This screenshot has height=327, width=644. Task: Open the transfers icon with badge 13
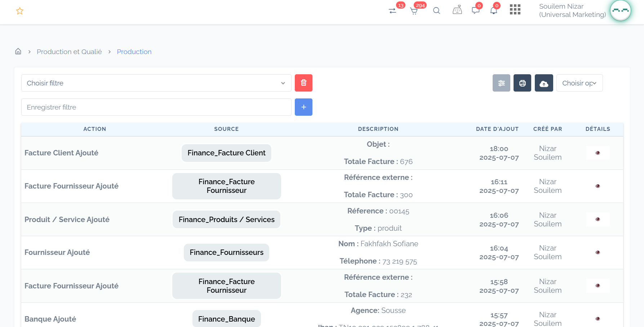392,11
